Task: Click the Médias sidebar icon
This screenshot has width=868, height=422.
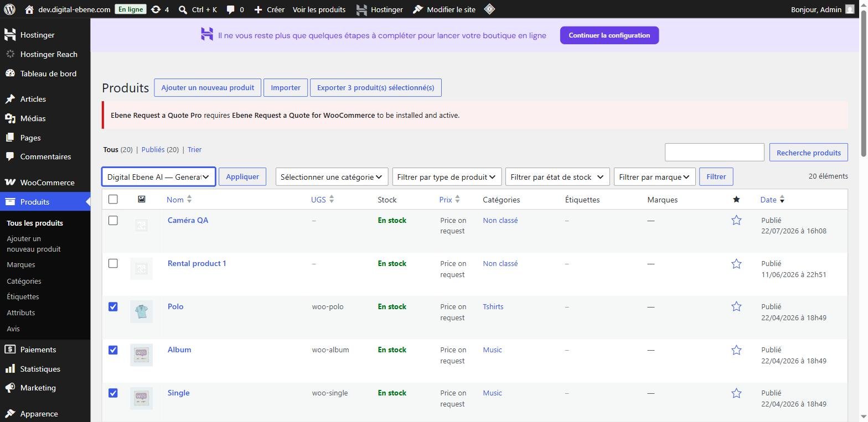Action: [10, 118]
